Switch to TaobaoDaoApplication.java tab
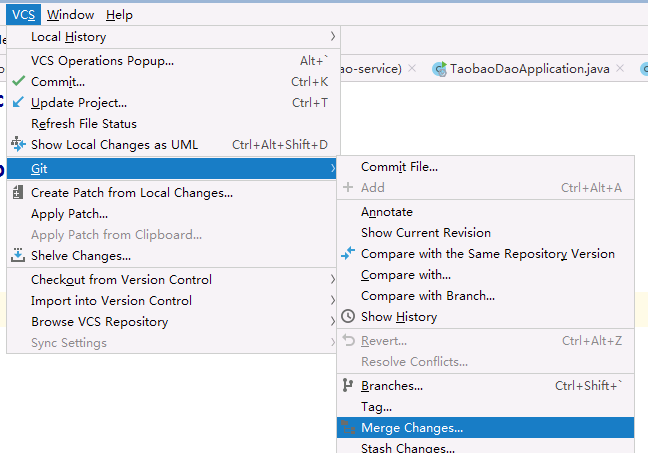The height and width of the screenshot is (453, 648). 529,69
